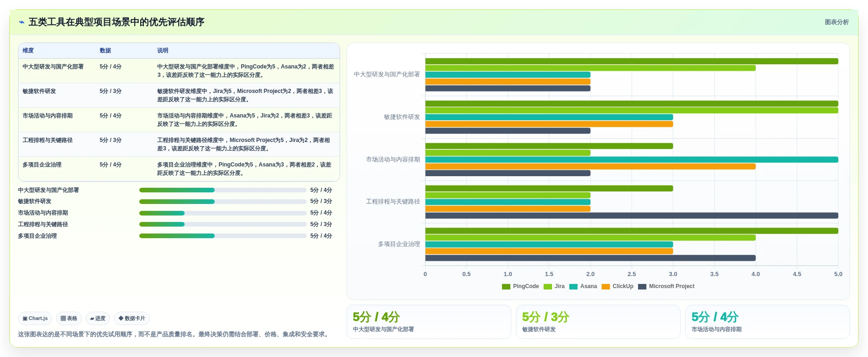
Task: Toggle Jira legend swatch in chart
Action: (x=548, y=287)
